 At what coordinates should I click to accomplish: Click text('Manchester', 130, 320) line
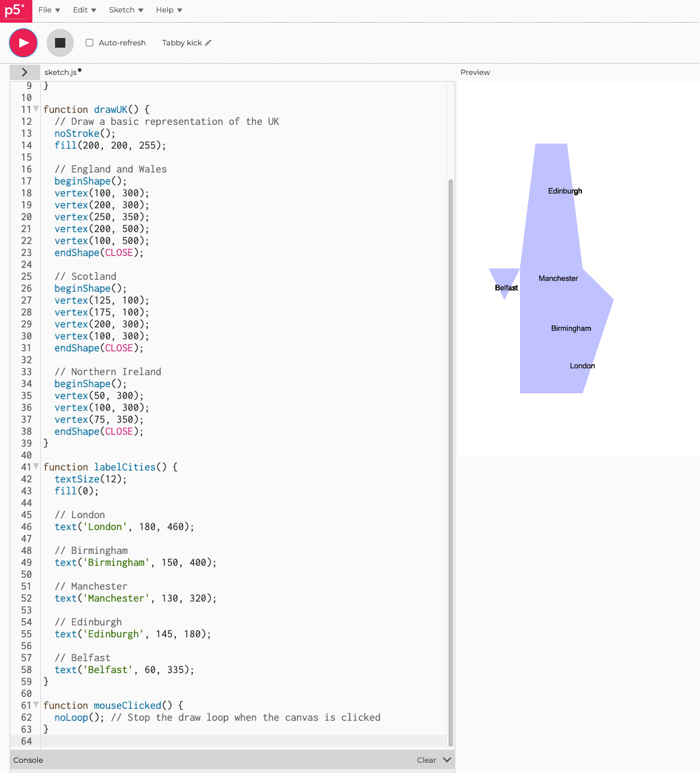coord(136,598)
